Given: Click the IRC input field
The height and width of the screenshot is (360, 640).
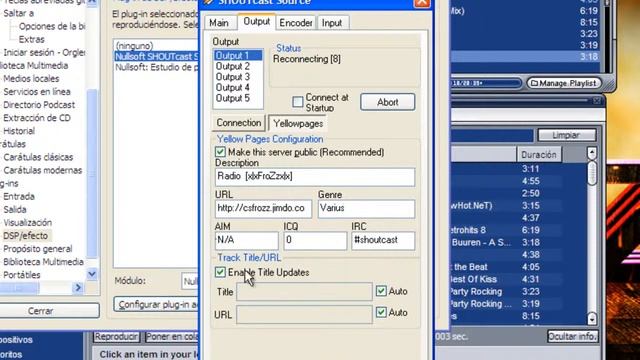Looking at the screenshot, I should [x=383, y=240].
